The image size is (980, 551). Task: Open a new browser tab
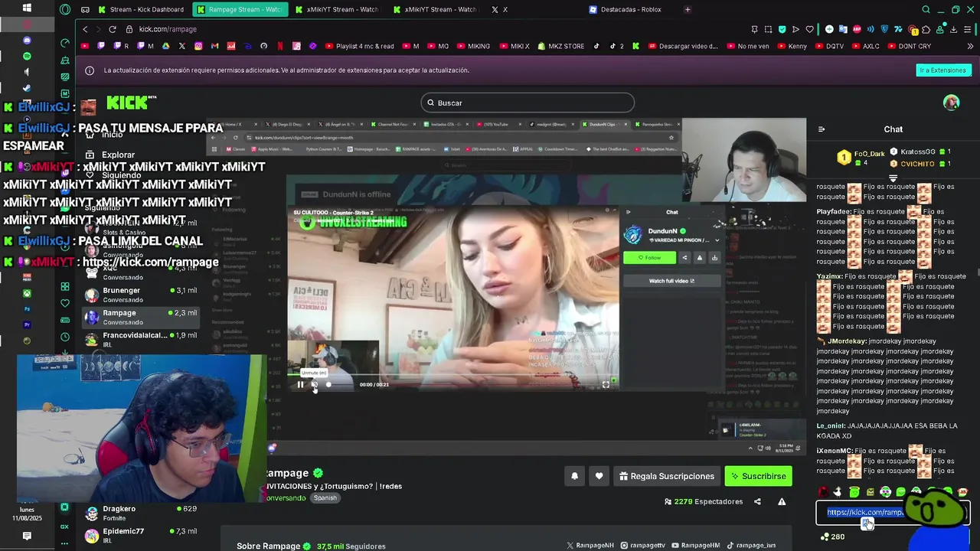point(688,9)
